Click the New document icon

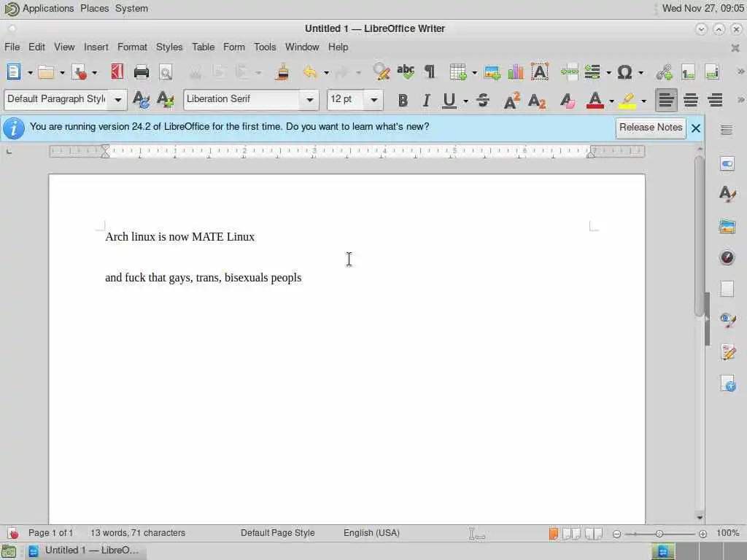click(13, 72)
